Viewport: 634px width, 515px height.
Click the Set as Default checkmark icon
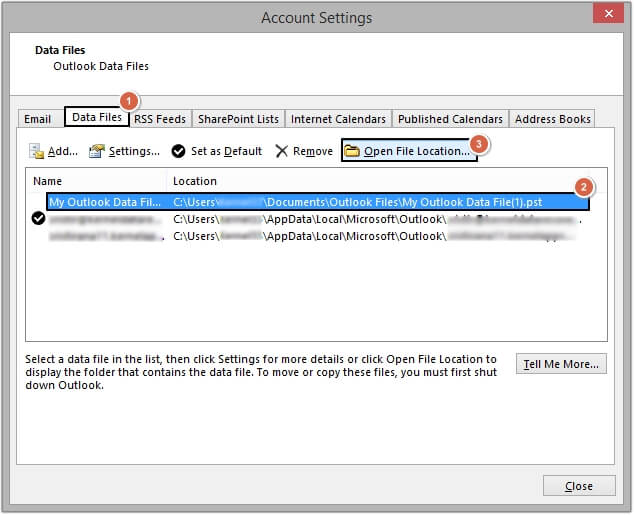point(178,151)
